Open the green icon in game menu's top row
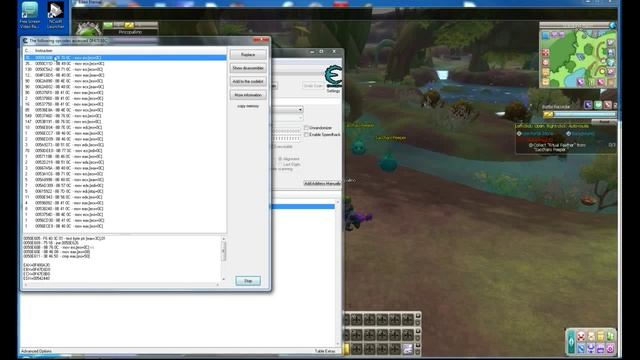 [x=610, y=336]
